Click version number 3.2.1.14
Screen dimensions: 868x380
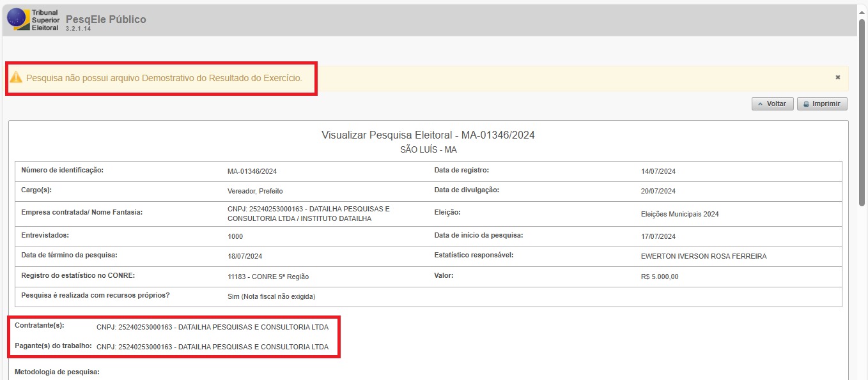[x=78, y=29]
